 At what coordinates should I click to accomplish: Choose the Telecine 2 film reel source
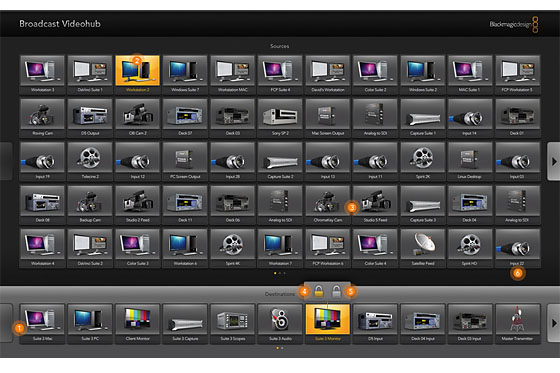[x=90, y=161]
